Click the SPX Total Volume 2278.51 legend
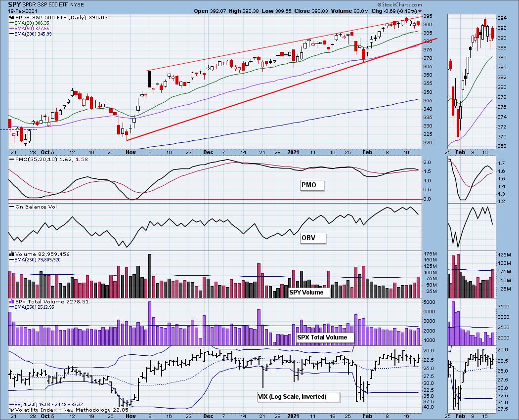This screenshot has height=420, width=519. 52,301
